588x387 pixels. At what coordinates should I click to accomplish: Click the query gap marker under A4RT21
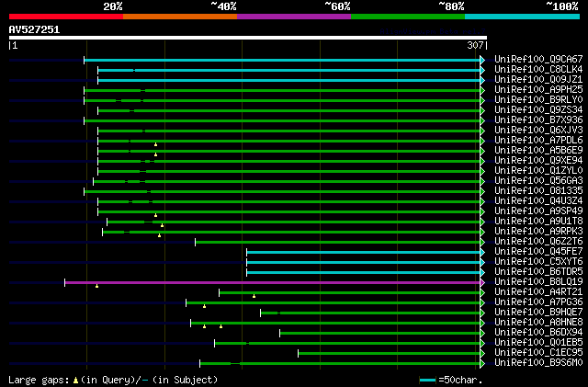[254, 296]
